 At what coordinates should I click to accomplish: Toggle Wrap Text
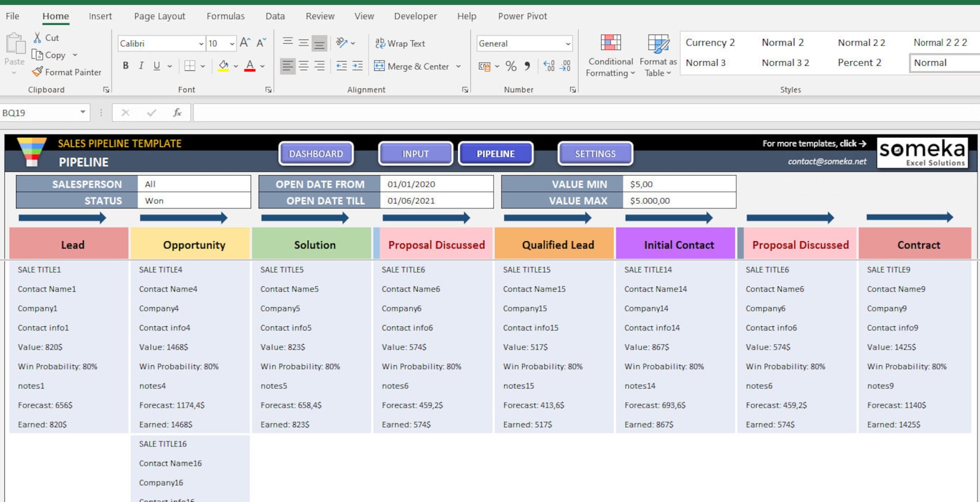point(400,43)
